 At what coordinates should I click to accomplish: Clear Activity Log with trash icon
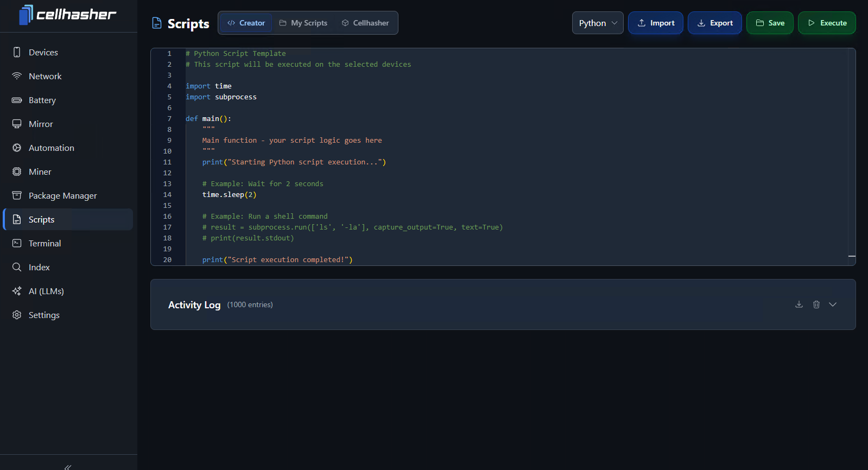coord(816,304)
